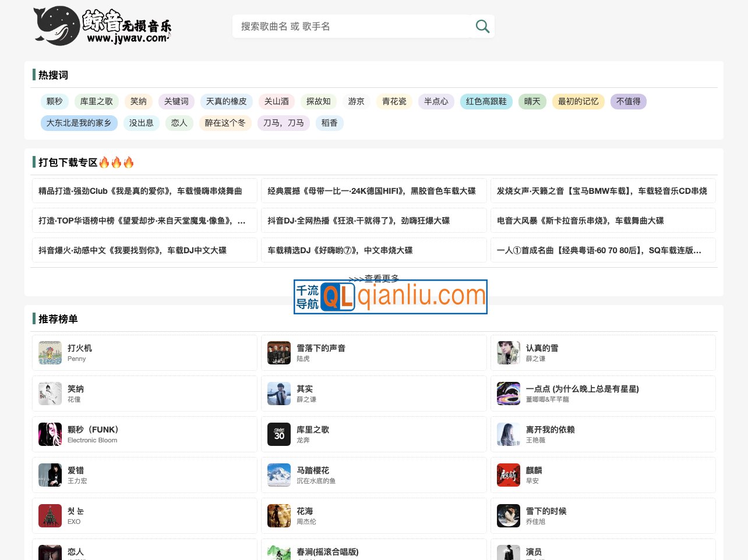
Task: Click the whale logo to return home
Action: [58, 26]
